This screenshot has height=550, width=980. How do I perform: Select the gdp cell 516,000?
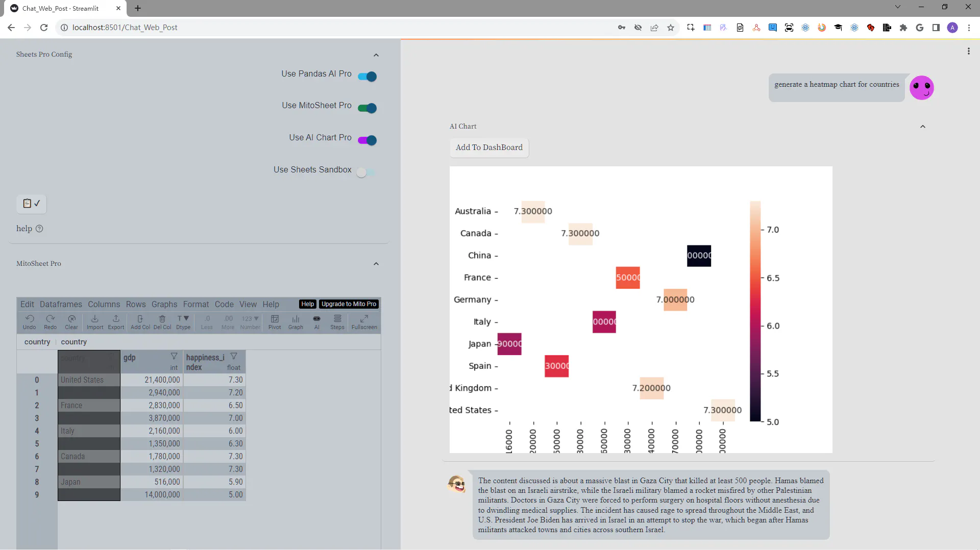pyautogui.click(x=152, y=482)
